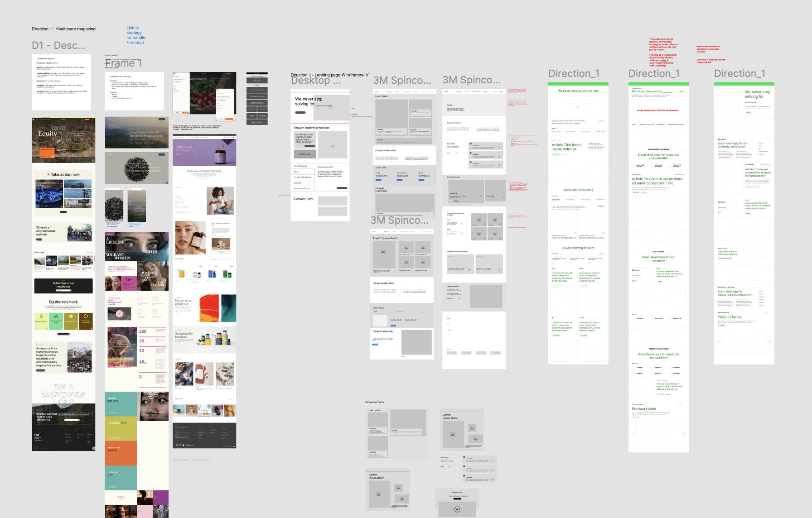812x518 pixels.
Task: Open the 'Link to strategy for handle + writeup' link
Action: pos(135,35)
